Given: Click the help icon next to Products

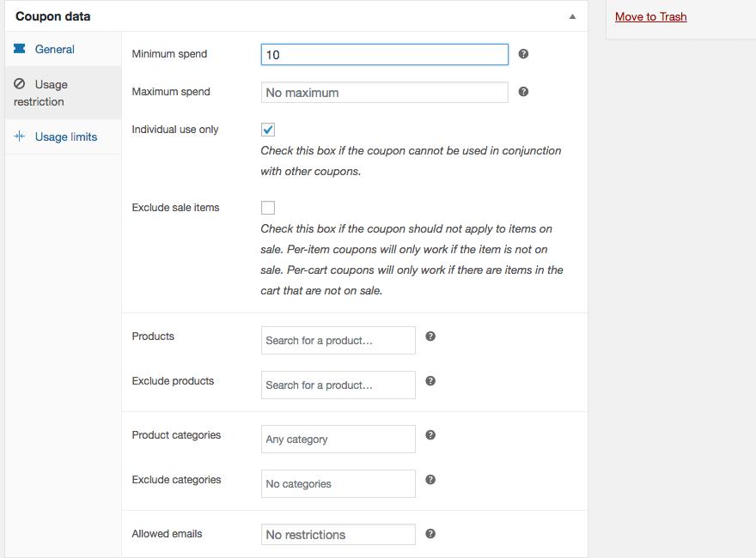Looking at the screenshot, I should [x=430, y=337].
